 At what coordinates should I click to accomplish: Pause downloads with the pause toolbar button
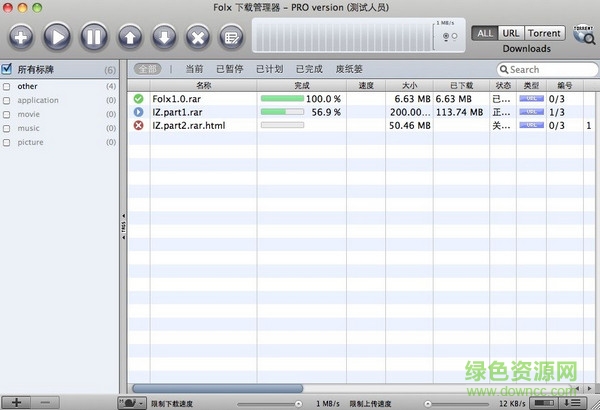pos(94,37)
